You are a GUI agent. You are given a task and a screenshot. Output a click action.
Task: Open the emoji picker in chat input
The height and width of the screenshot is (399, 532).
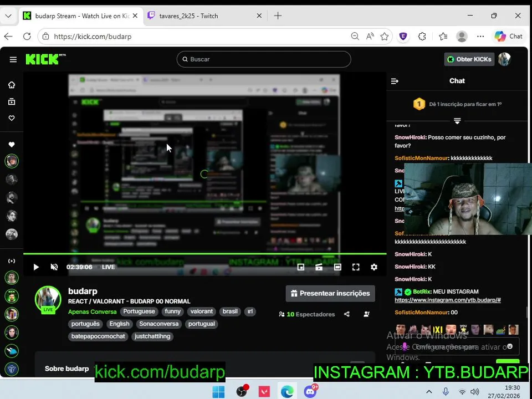tap(510, 346)
